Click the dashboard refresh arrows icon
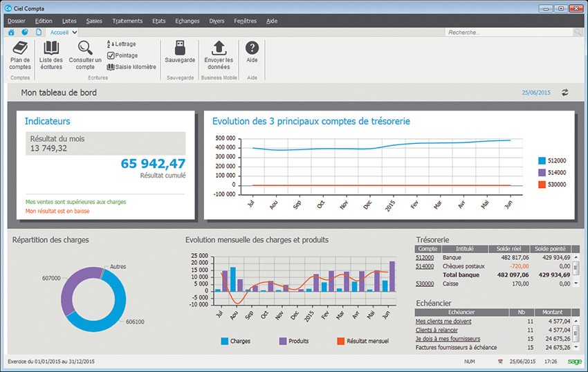Screen dimensions: 588x372 (x=565, y=93)
